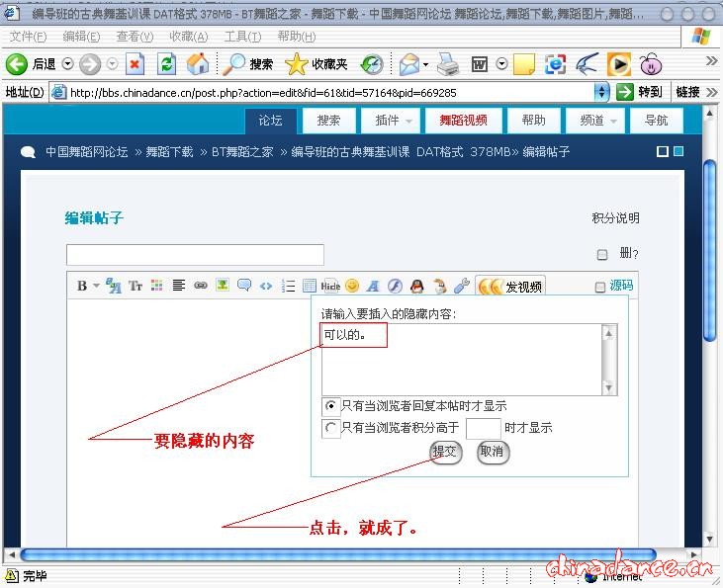
Task: Open the Forward button history dropdown
Action: [113, 64]
